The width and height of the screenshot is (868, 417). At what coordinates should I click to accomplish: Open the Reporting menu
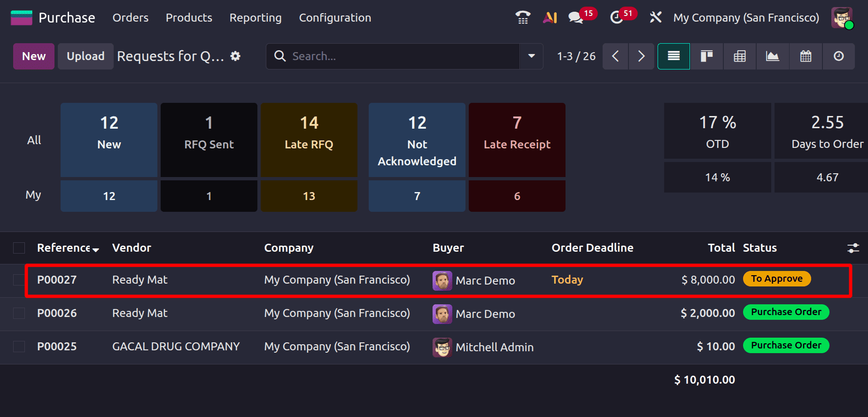point(256,18)
